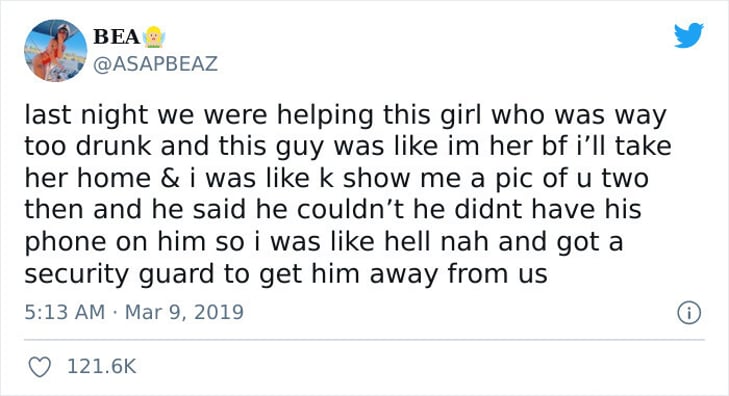Click the Twitter bird logo
This screenshot has width=729, height=396.
[x=689, y=35]
